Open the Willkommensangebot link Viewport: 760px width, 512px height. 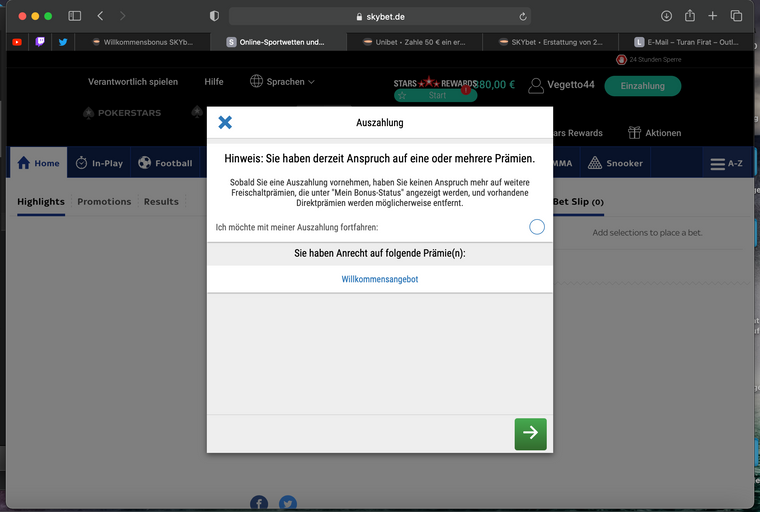tap(380, 279)
